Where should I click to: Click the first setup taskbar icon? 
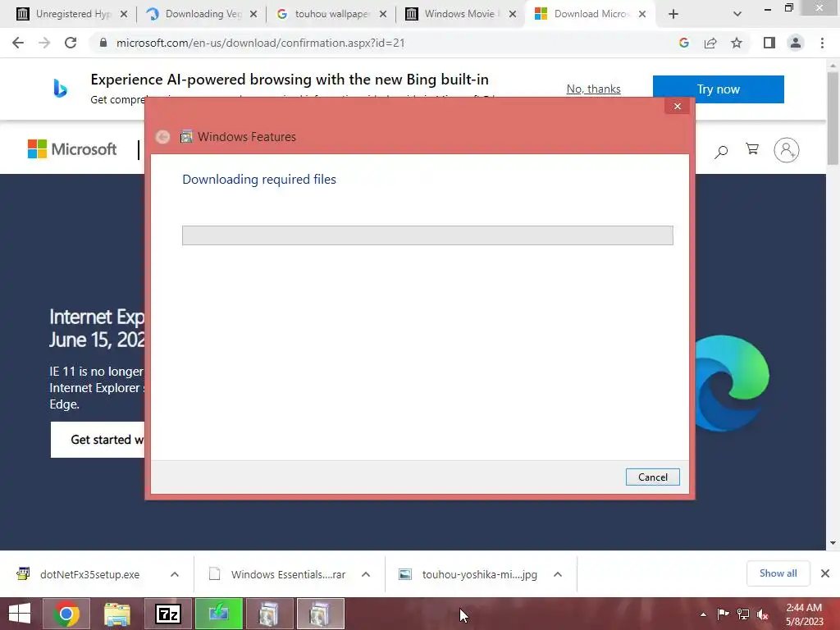click(x=269, y=614)
